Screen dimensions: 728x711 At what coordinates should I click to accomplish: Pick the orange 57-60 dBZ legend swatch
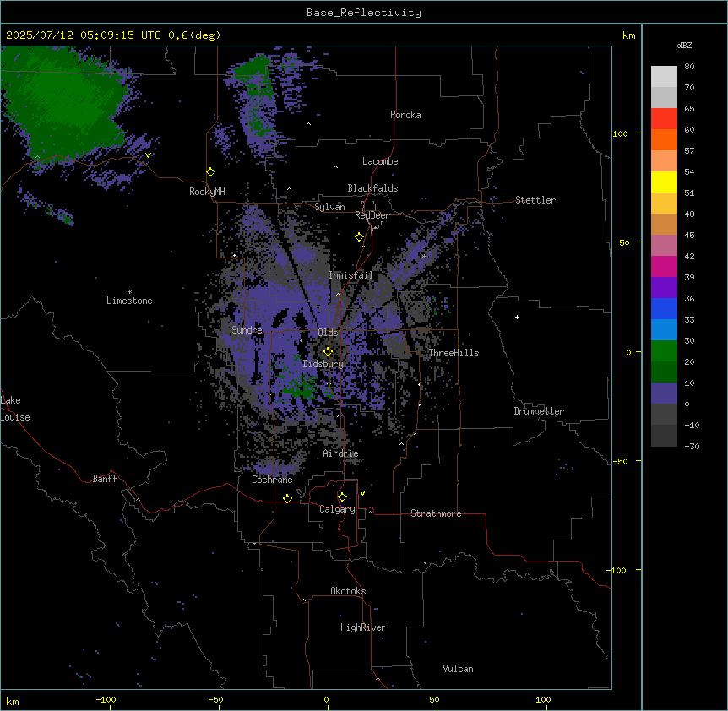coord(664,139)
